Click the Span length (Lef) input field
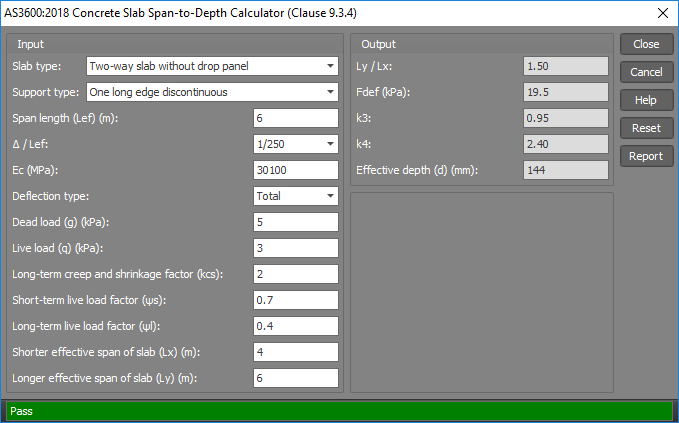 [296, 118]
